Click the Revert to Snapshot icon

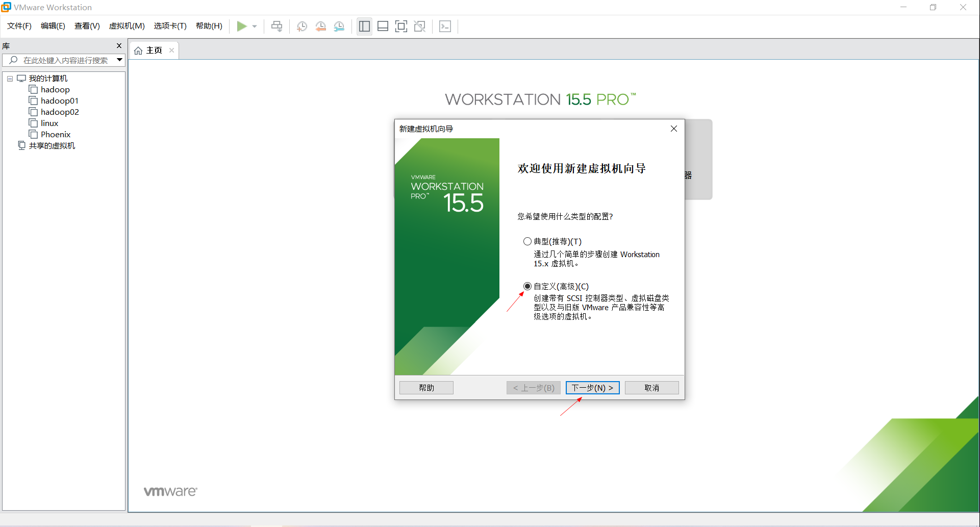point(320,26)
